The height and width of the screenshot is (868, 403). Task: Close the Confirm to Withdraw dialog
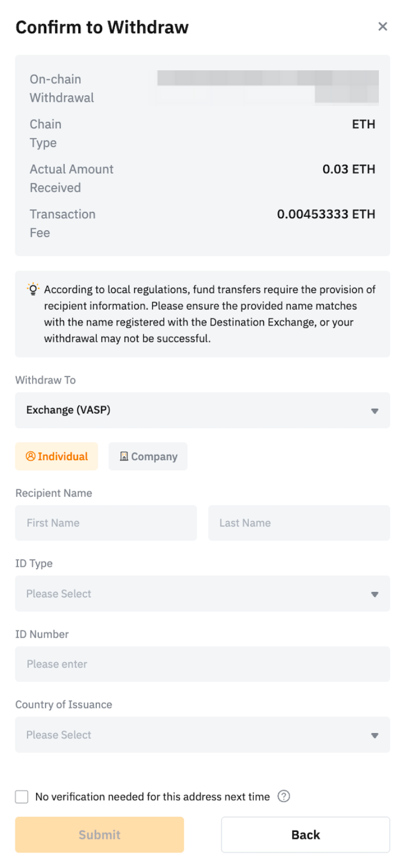click(383, 26)
